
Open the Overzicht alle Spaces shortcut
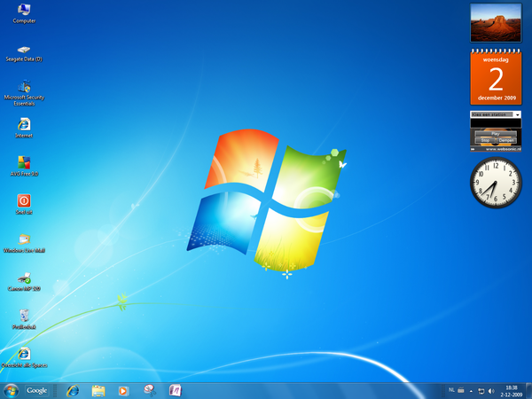24,357
